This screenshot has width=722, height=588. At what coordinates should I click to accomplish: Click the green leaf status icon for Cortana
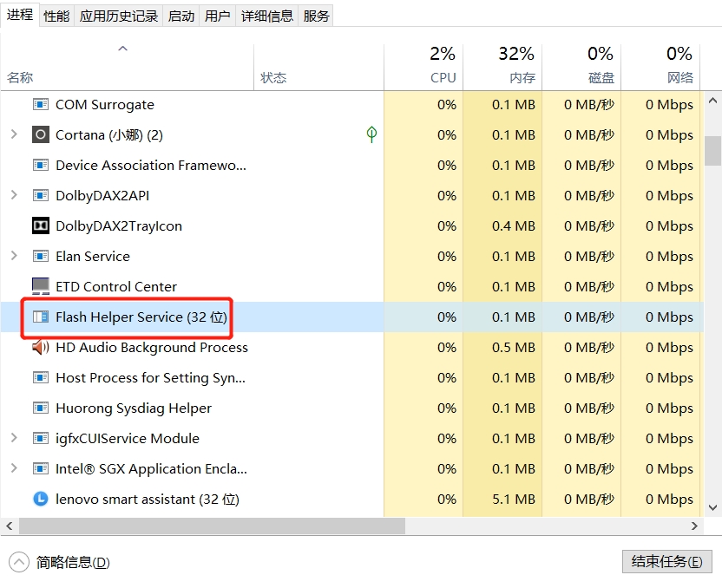click(371, 134)
